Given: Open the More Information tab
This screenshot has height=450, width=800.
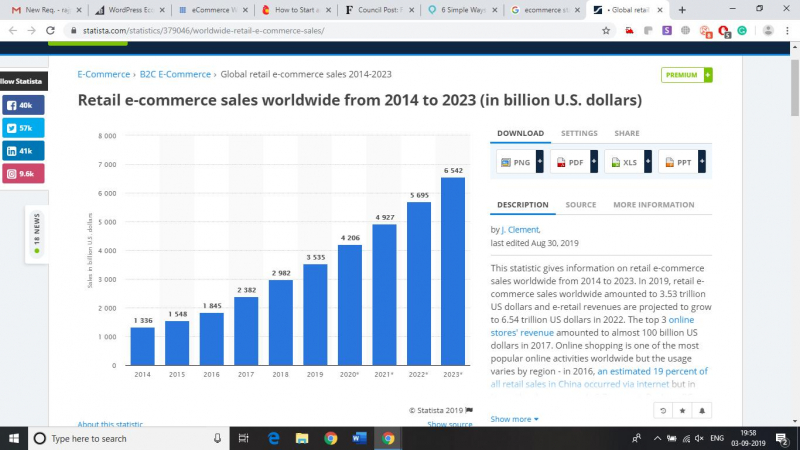Looking at the screenshot, I should coord(654,205).
